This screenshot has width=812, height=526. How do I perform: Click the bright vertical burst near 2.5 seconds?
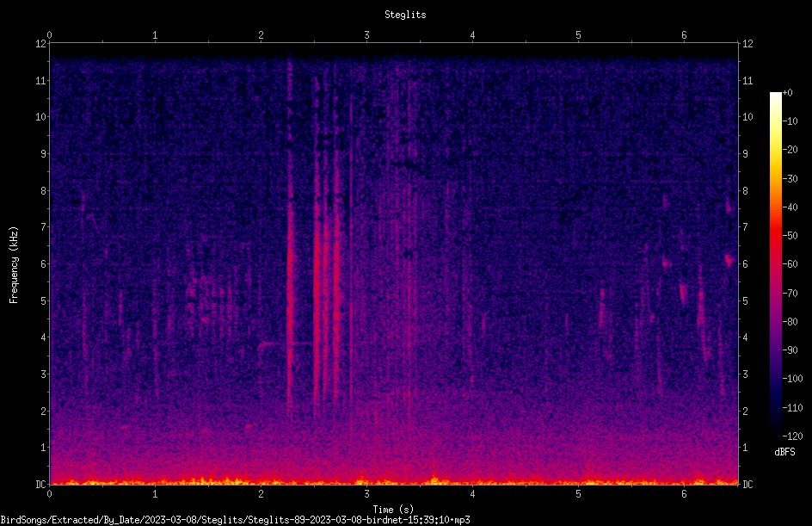(317, 290)
